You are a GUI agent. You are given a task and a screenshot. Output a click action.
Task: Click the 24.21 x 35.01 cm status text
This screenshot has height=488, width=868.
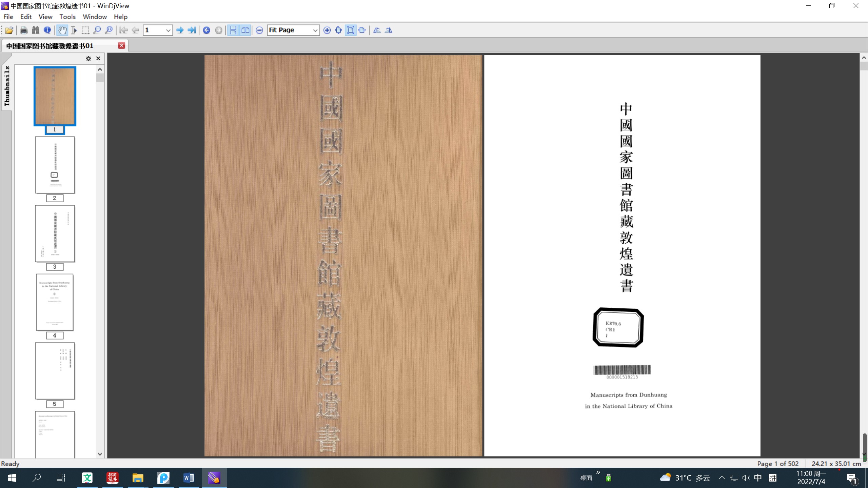(836, 464)
